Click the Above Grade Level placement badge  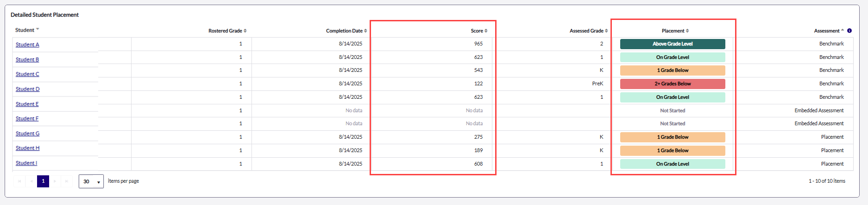click(673, 44)
